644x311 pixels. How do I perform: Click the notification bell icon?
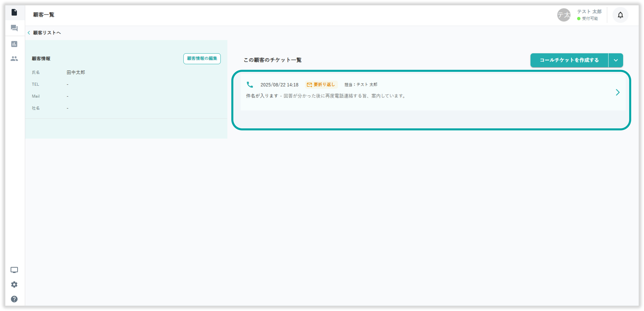click(x=620, y=15)
